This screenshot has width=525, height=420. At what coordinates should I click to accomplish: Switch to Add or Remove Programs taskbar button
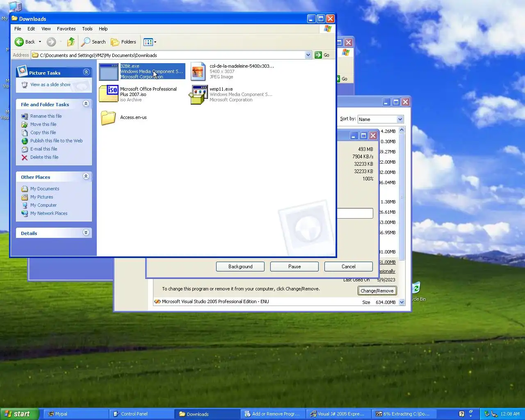tap(273, 414)
